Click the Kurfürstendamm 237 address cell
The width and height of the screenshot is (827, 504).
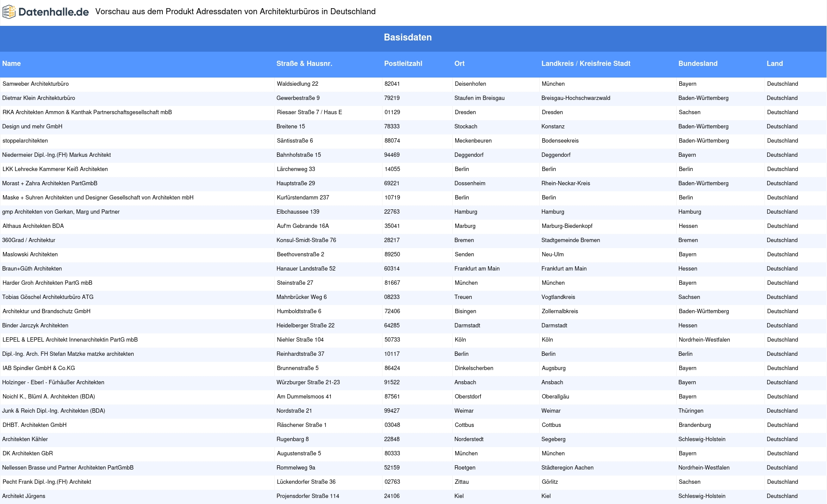pos(303,198)
